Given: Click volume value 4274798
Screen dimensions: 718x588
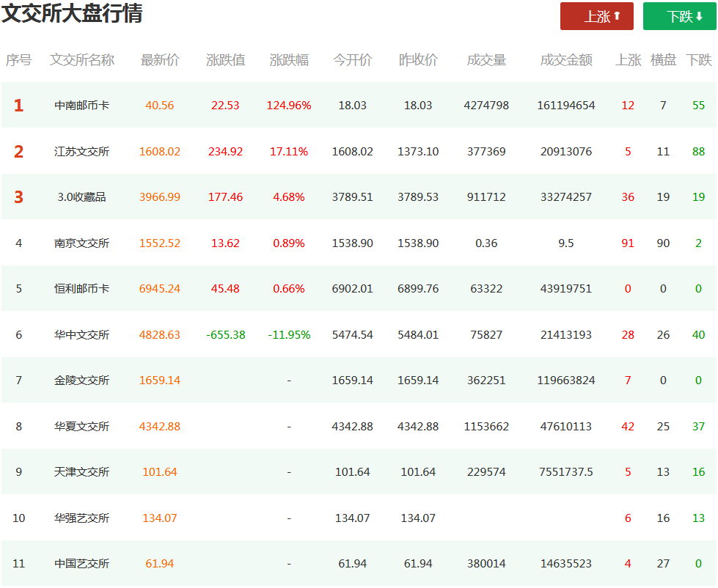Looking at the screenshot, I should click(x=486, y=106).
